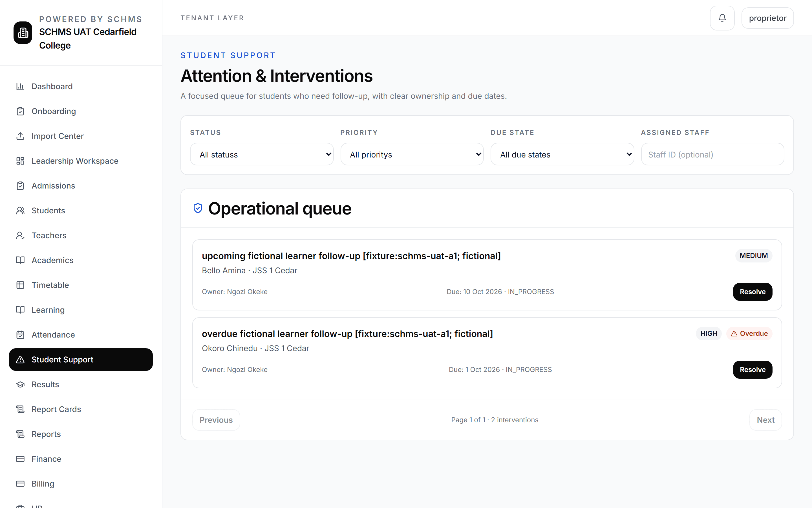Open Results in the sidebar

pos(81,385)
